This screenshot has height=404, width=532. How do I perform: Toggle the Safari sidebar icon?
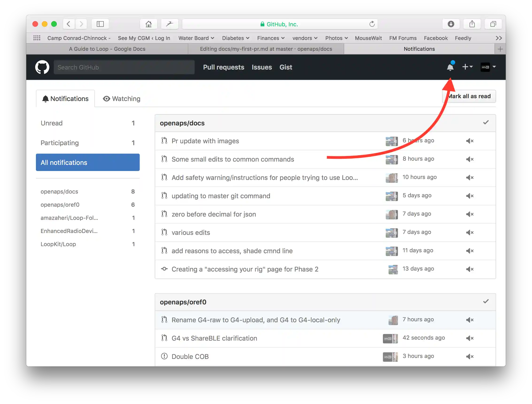tap(100, 24)
